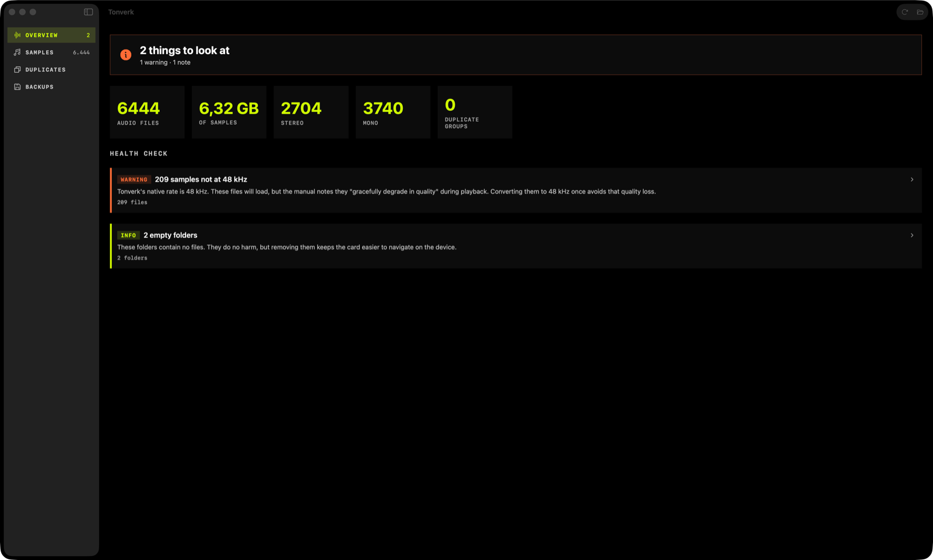Image resolution: width=933 pixels, height=560 pixels.
Task: Click the 2704 stereo card
Action: [311, 112]
